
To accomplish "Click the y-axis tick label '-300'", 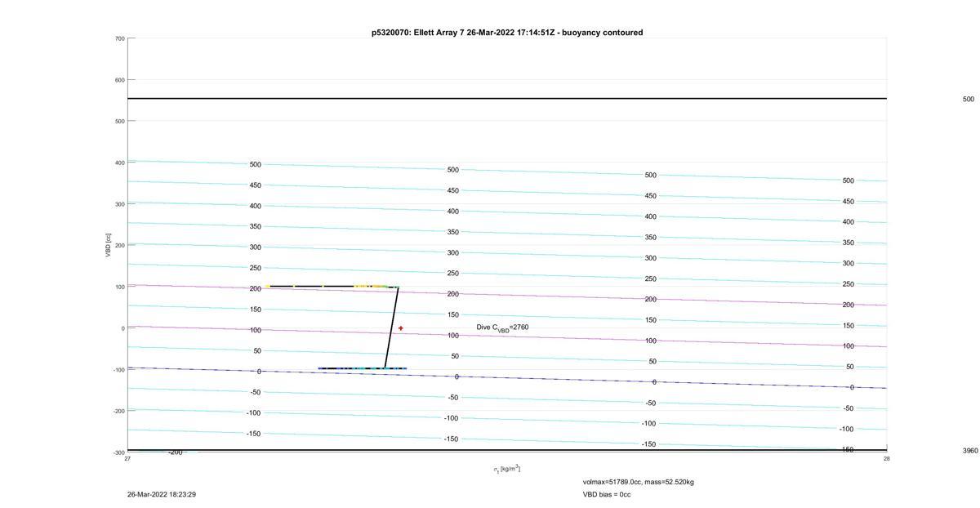I will 118,452.
